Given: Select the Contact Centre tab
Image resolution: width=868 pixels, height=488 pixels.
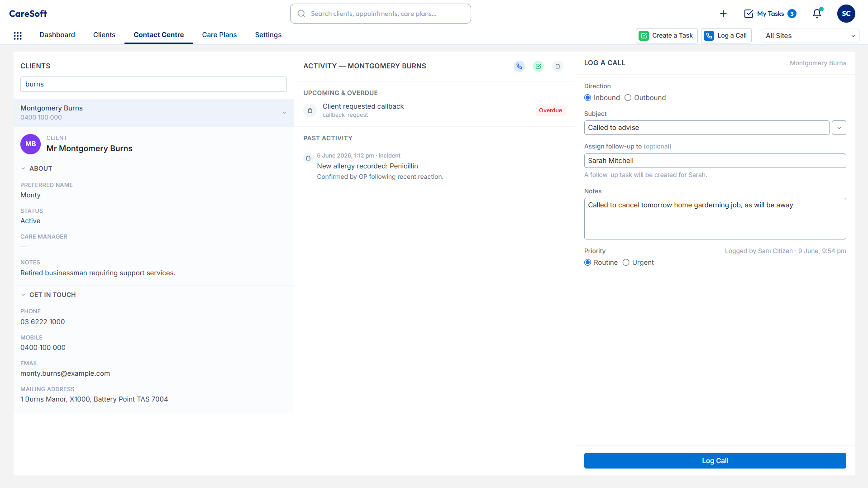Looking at the screenshot, I should click(158, 35).
